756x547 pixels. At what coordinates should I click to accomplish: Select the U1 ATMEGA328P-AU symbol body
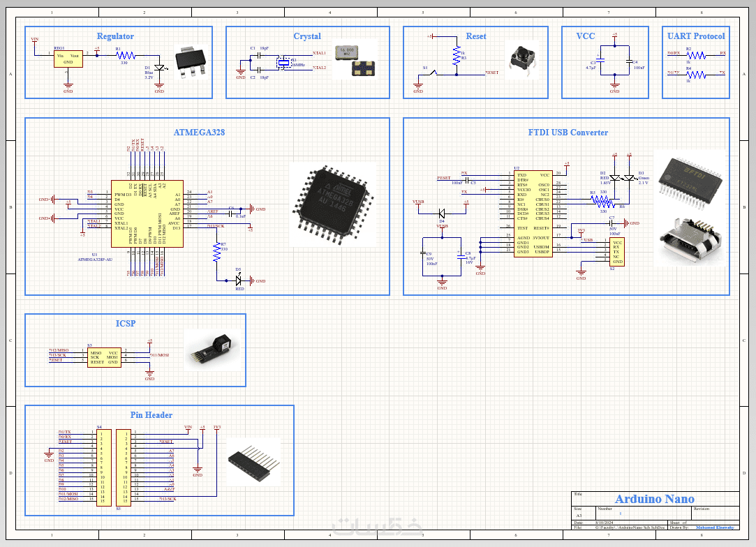click(x=147, y=213)
